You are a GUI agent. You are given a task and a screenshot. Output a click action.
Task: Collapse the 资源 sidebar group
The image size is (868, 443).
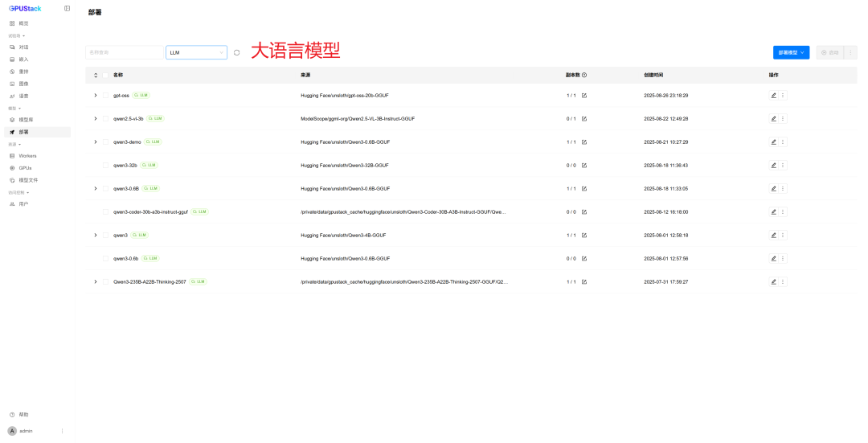pyautogui.click(x=14, y=144)
